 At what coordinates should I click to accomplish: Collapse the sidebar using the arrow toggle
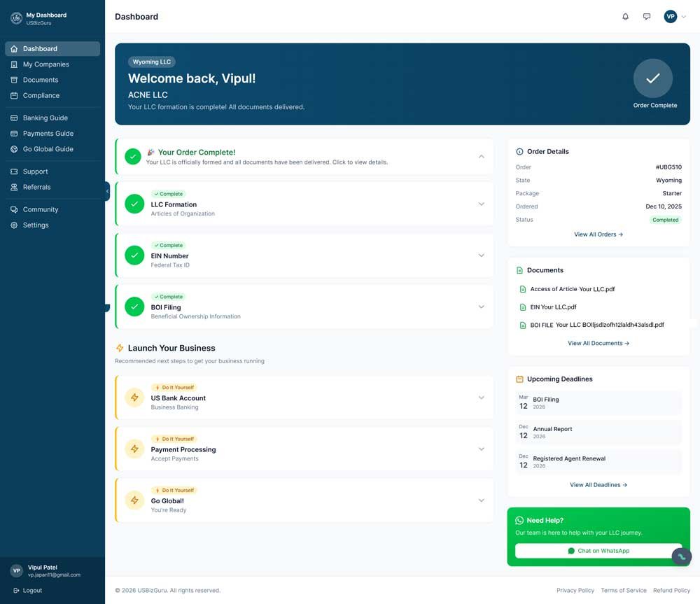[106, 191]
